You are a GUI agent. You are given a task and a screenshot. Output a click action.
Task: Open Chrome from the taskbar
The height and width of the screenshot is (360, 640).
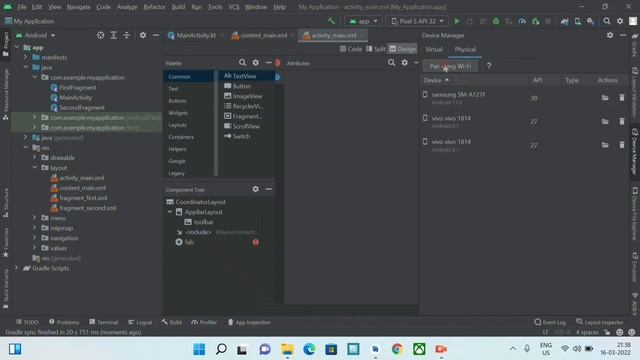click(x=397, y=349)
